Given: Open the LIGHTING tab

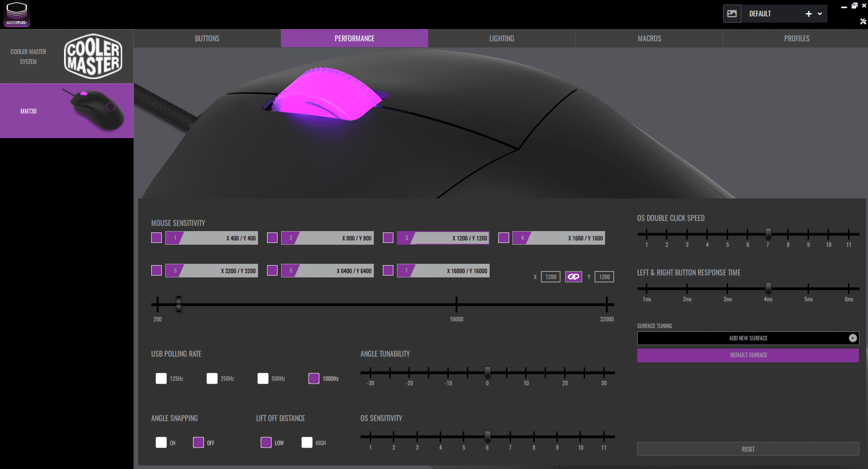Looking at the screenshot, I should click(x=501, y=39).
